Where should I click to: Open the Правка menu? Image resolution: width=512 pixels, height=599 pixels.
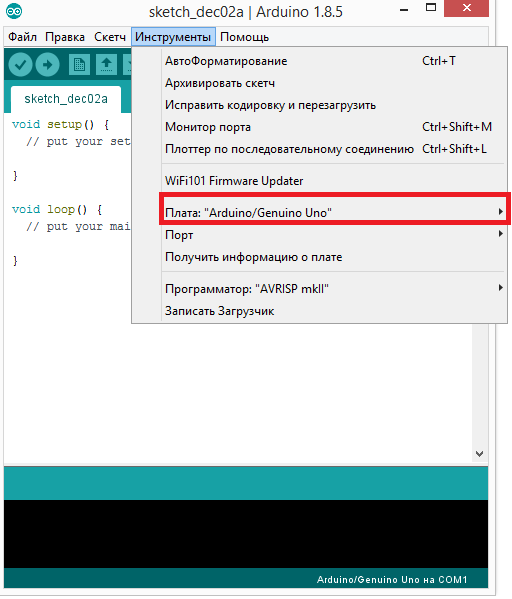click(65, 37)
